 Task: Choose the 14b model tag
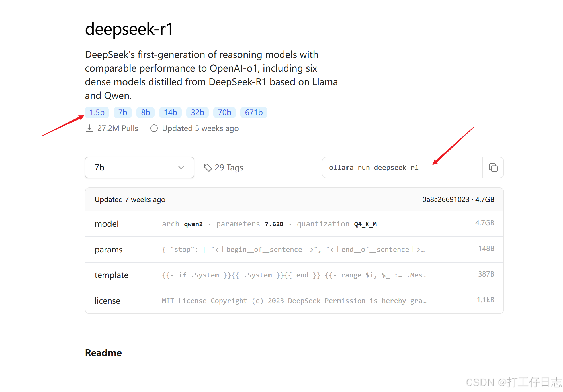[x=170, y=113]
